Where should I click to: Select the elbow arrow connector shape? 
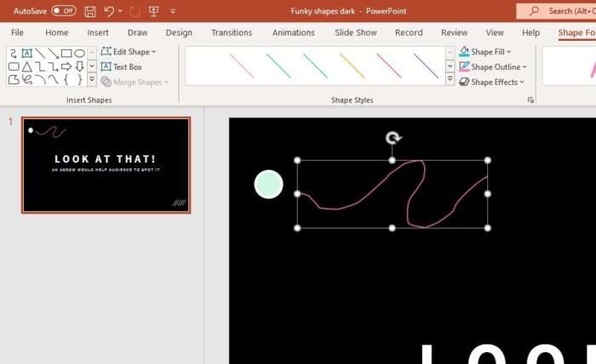[53, 67]
